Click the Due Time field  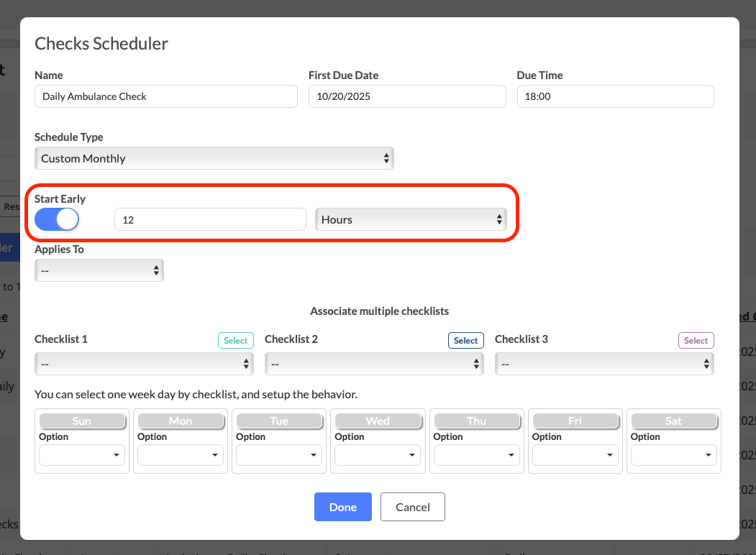pos(615,96)
